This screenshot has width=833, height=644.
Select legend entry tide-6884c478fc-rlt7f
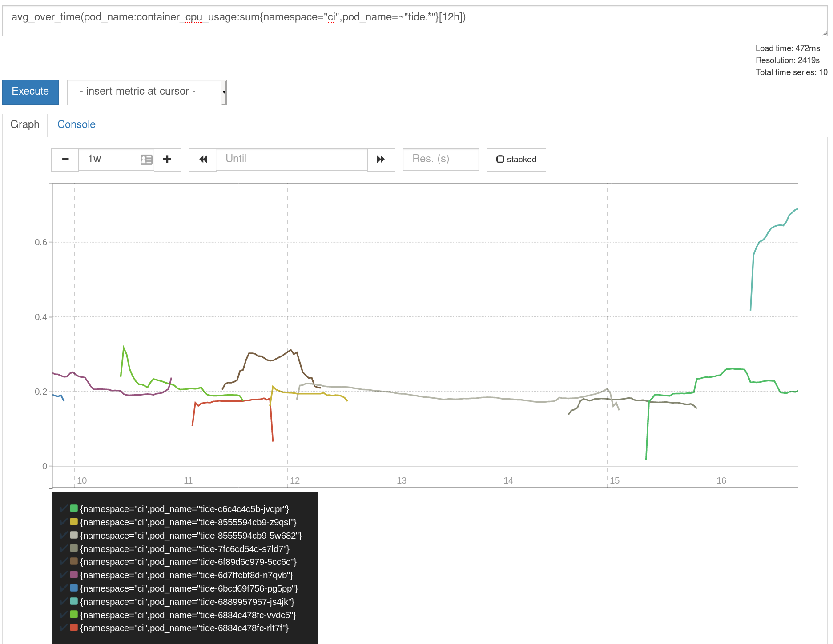pyautogui.click(x=185, y=628)
